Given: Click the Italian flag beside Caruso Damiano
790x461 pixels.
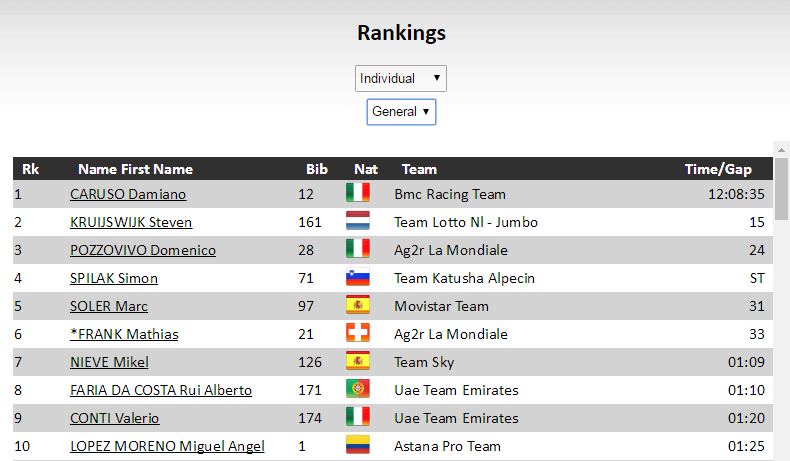Looking at the screenshot, I should pos(357,193).
